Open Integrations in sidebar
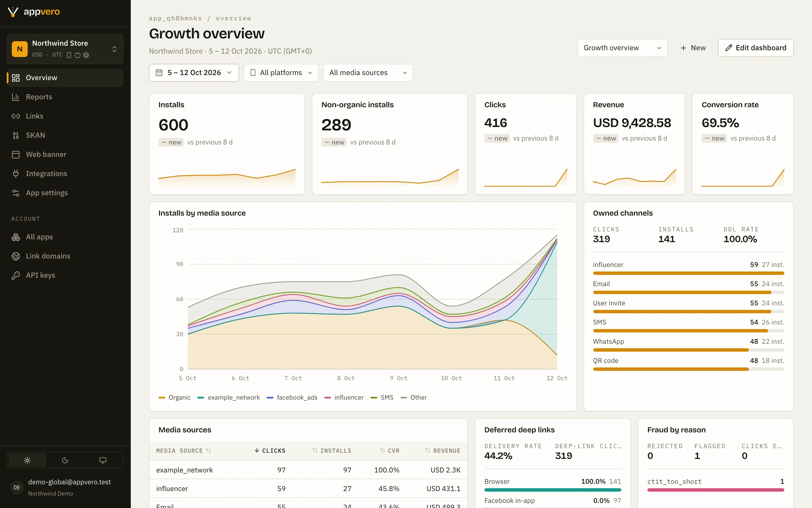This screenshot has width=812, height=508. click(65, 173)
